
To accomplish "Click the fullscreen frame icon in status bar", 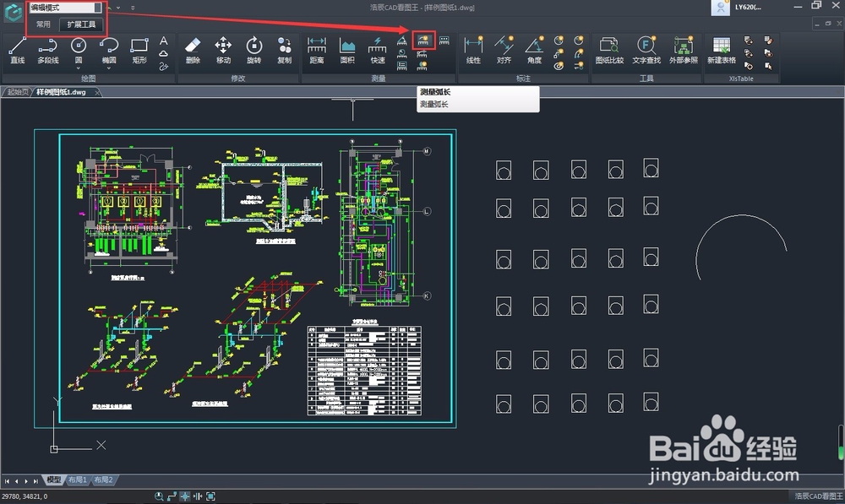I will pyautogui.click(x=210, y=496).
